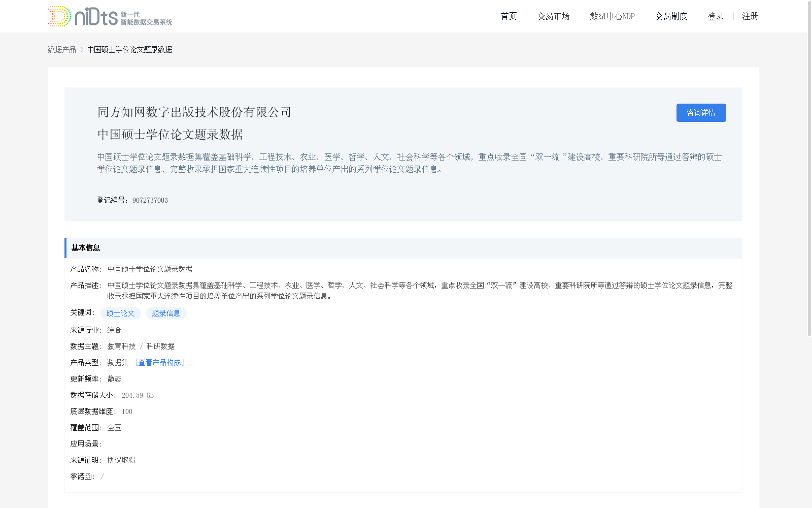Open the 数纽中心NDP menu item
This screenshot has height=508, width=812.
(612, 16)
